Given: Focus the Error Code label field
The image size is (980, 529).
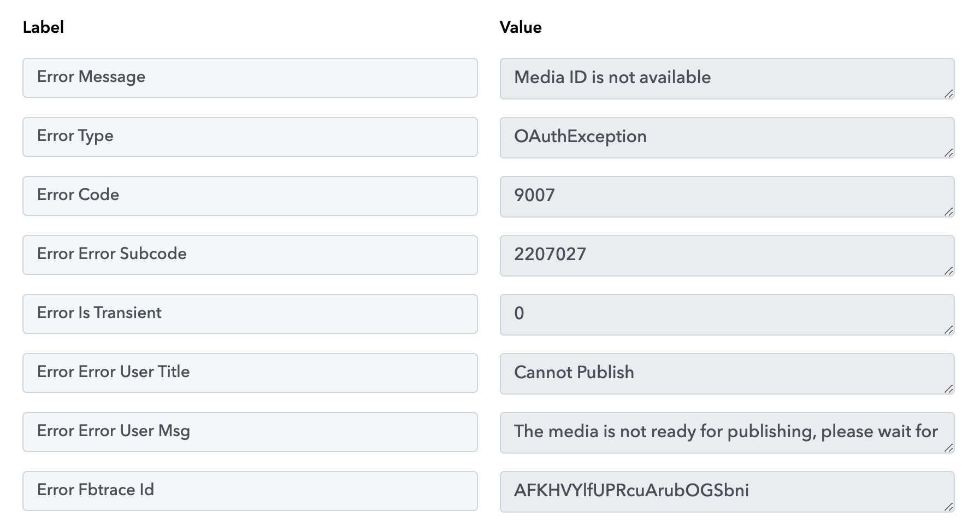Looking at the screenshot, I should (250, 196).
